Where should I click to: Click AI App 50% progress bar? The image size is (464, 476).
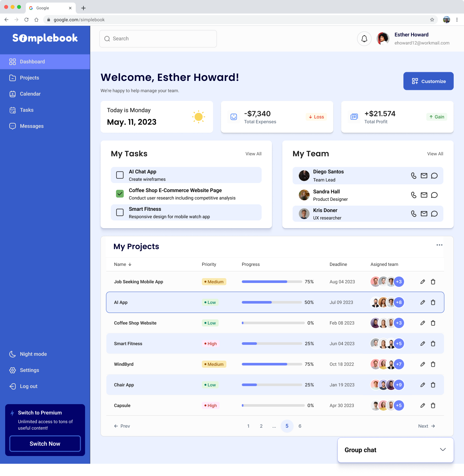[x=272, y=302]
